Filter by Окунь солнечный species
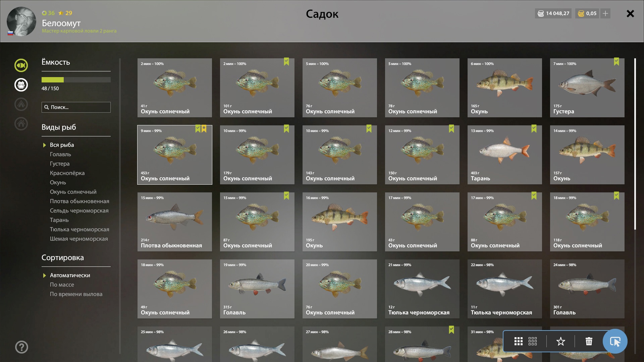Viewport: 644px width, 362px height. coord(73,192)
